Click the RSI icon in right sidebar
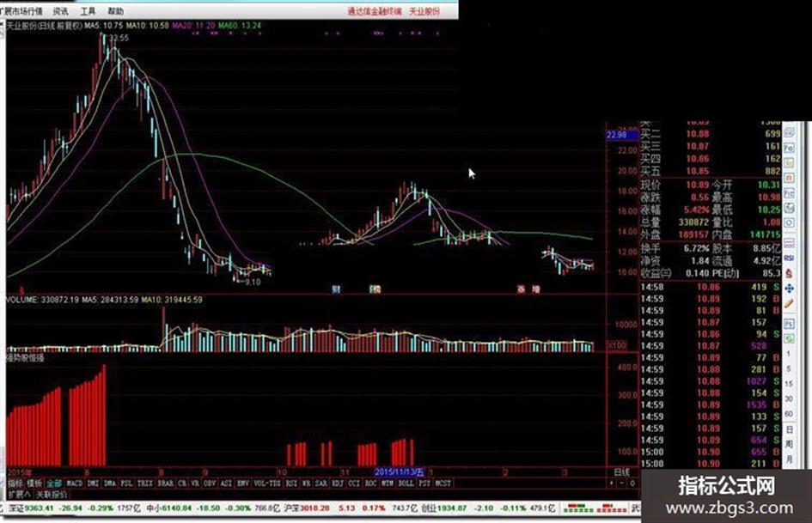The height and width of the screenshot is (523, 812). coord(789,258)
